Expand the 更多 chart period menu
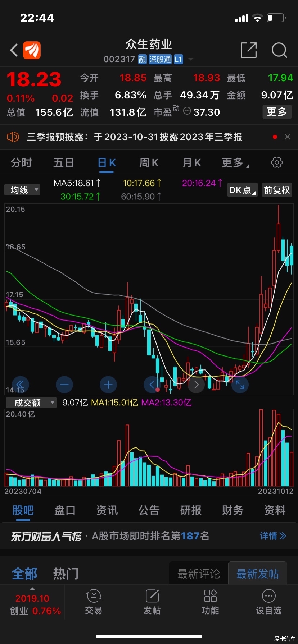Image resolution: width=298 pixels, height=644 pixels. 235,163
